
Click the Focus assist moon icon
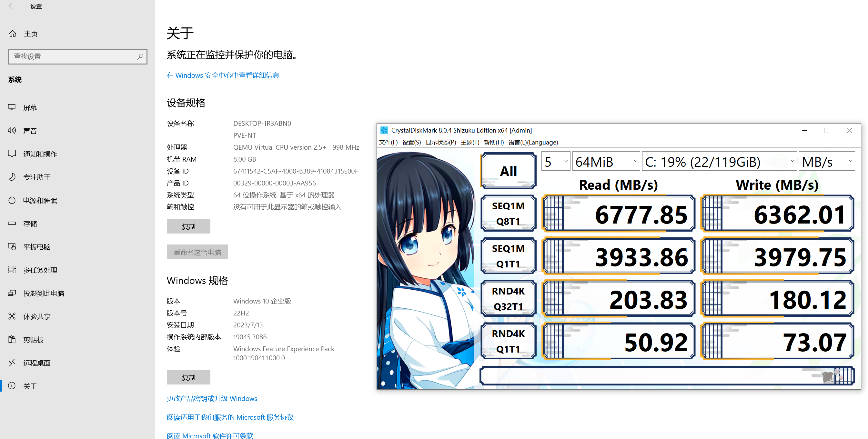pos(12,177)
